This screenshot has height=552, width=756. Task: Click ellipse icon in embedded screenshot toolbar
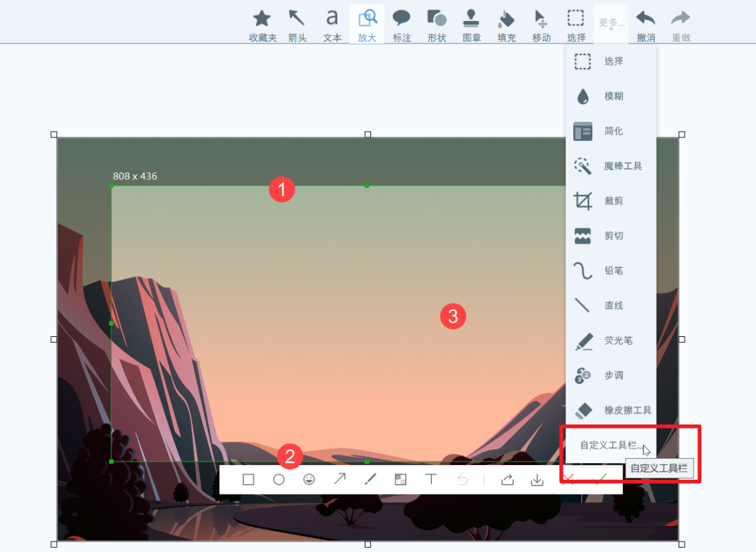[x=279, y=480]
